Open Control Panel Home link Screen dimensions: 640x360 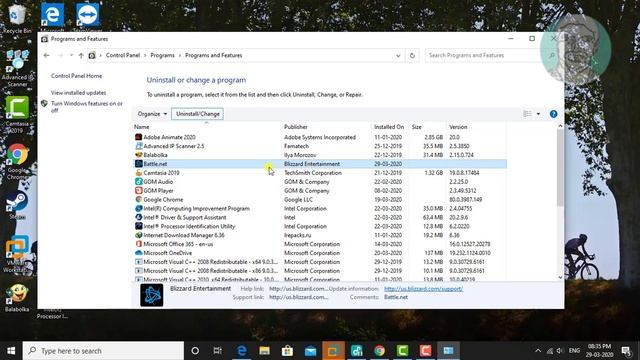[x=76, y=76]
